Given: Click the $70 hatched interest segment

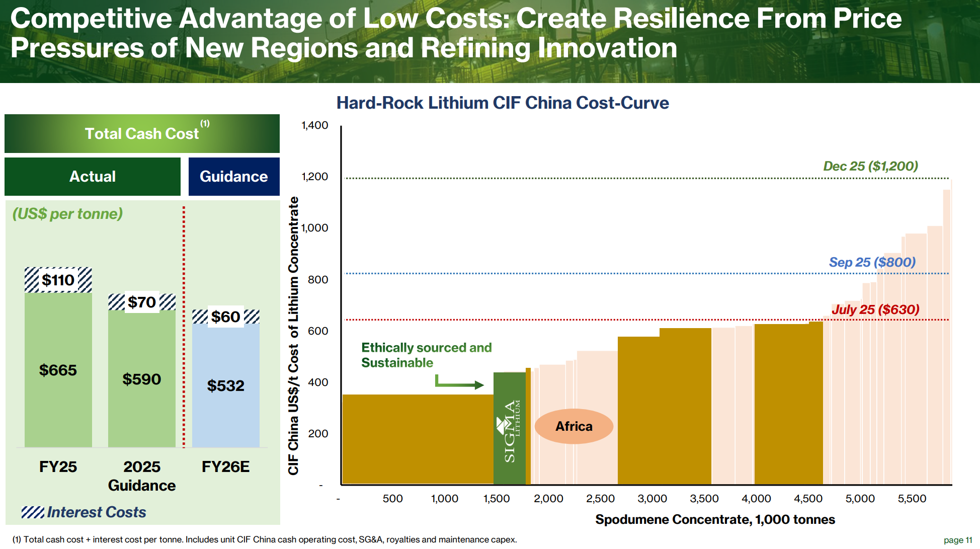Looking at the screenshot, I should click(142, 302).
